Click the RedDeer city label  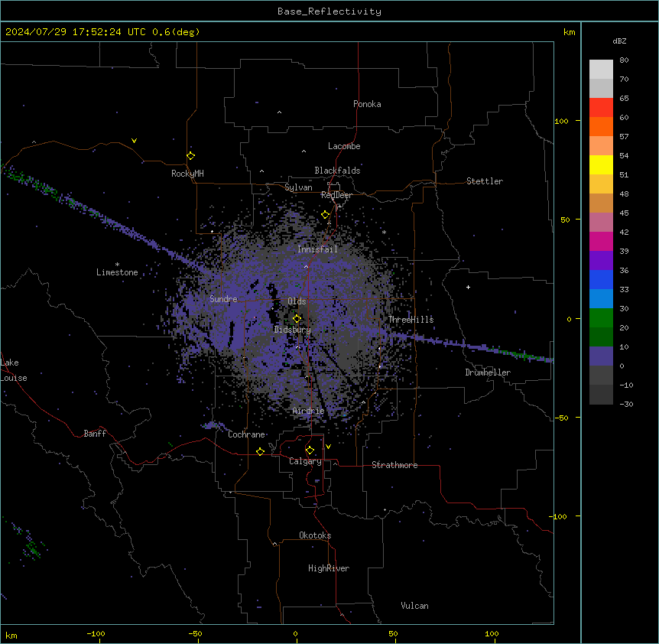tap(336, 195)
